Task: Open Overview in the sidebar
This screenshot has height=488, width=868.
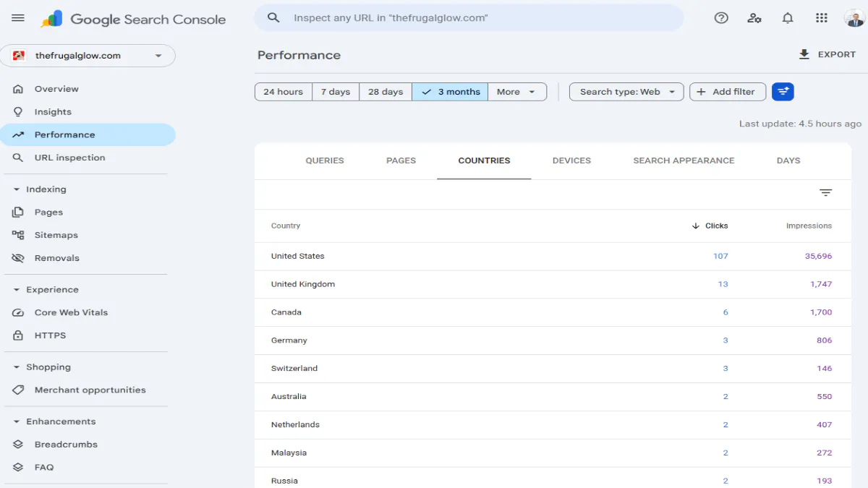Action: tap(88, 89)
